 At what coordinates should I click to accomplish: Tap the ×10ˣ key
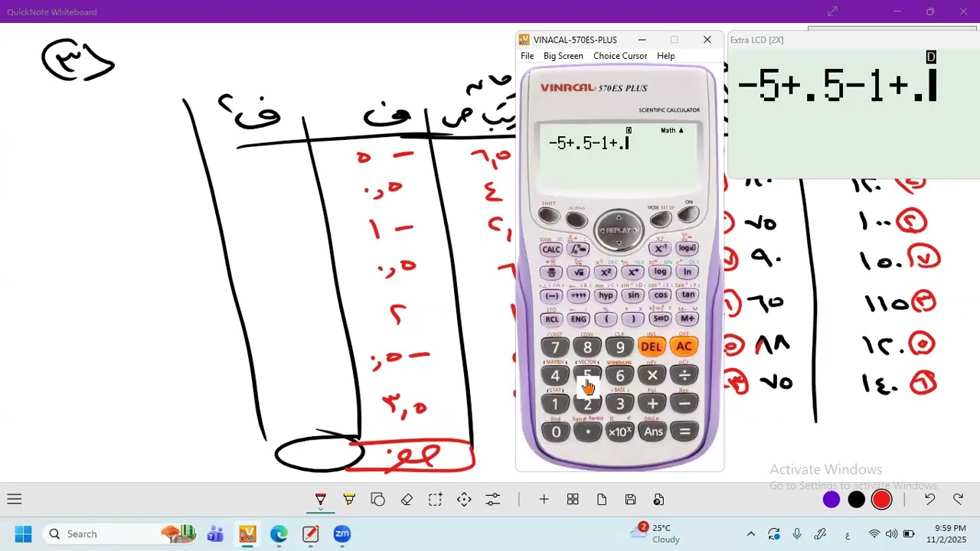click(620, 432)
